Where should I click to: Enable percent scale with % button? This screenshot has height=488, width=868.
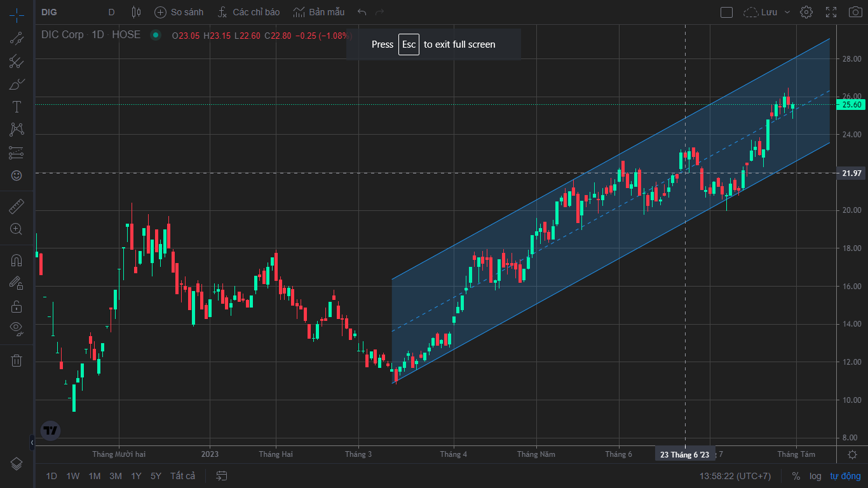[x=796, y=476]
